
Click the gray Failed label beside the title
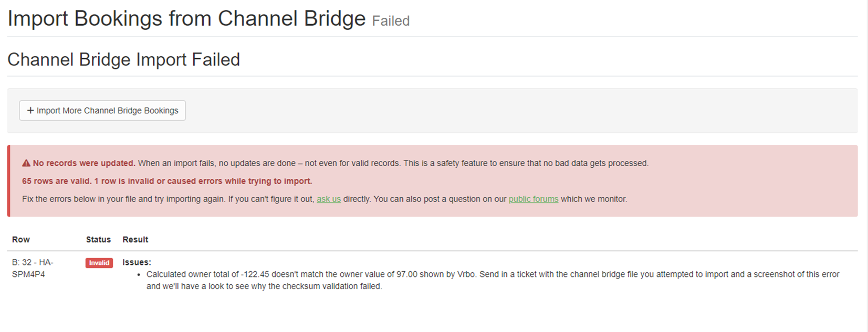tap(391, 21)
